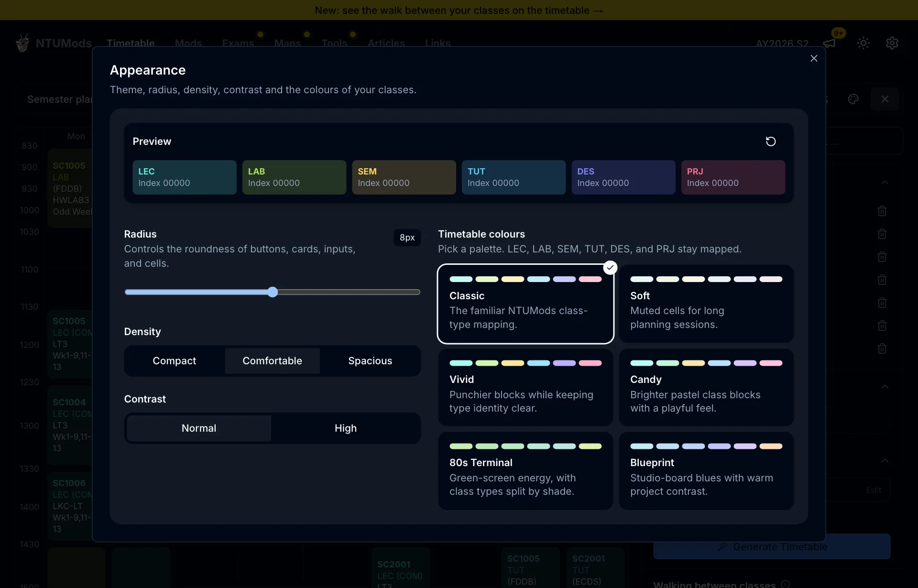918x588 pixels.
Task: Click the NTUMods logo icon
Action: [x=22, y=43]
